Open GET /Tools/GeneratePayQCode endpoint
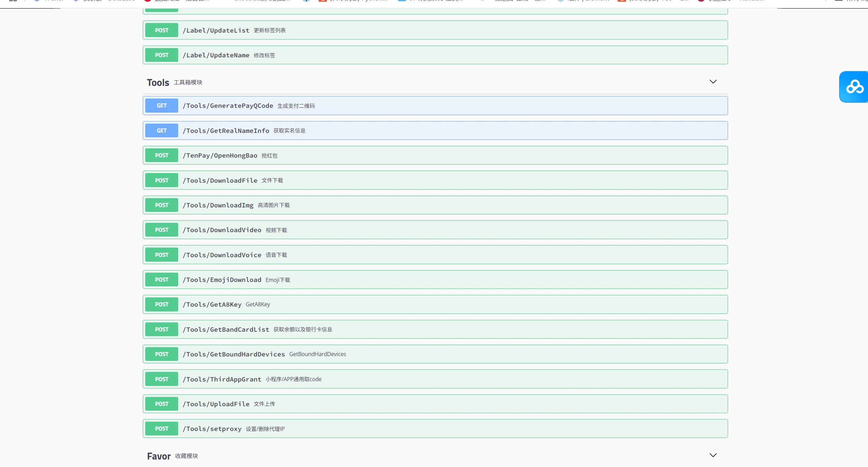 pos(228,106)
